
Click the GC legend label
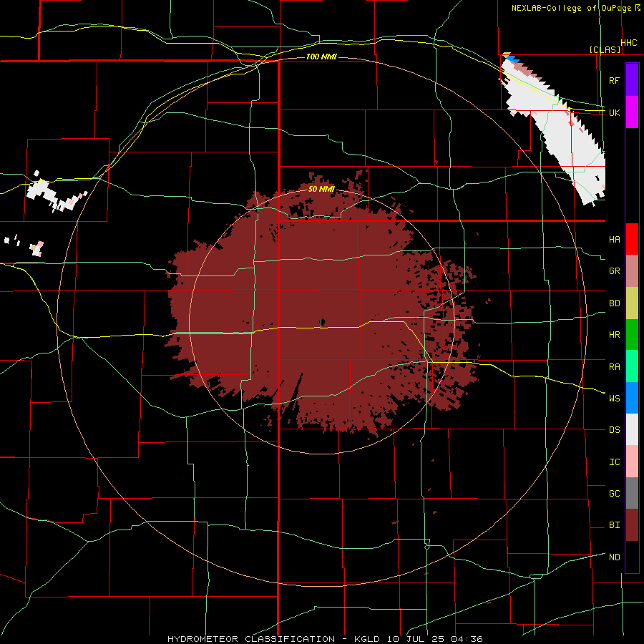614,494
